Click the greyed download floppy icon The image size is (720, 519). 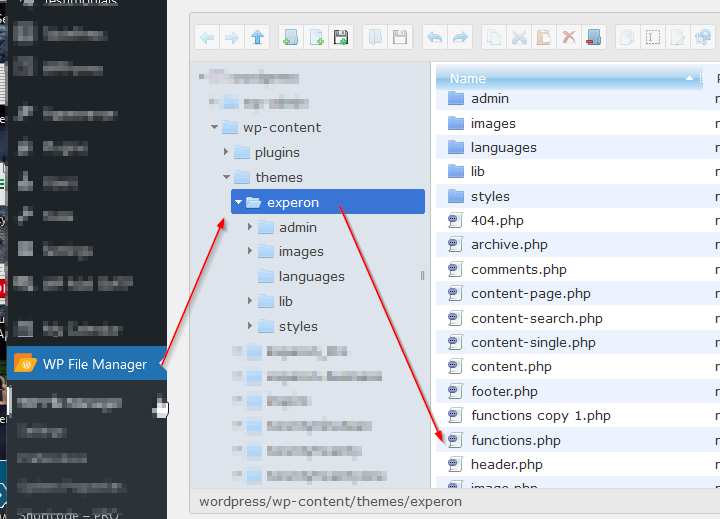click(400, 37)
